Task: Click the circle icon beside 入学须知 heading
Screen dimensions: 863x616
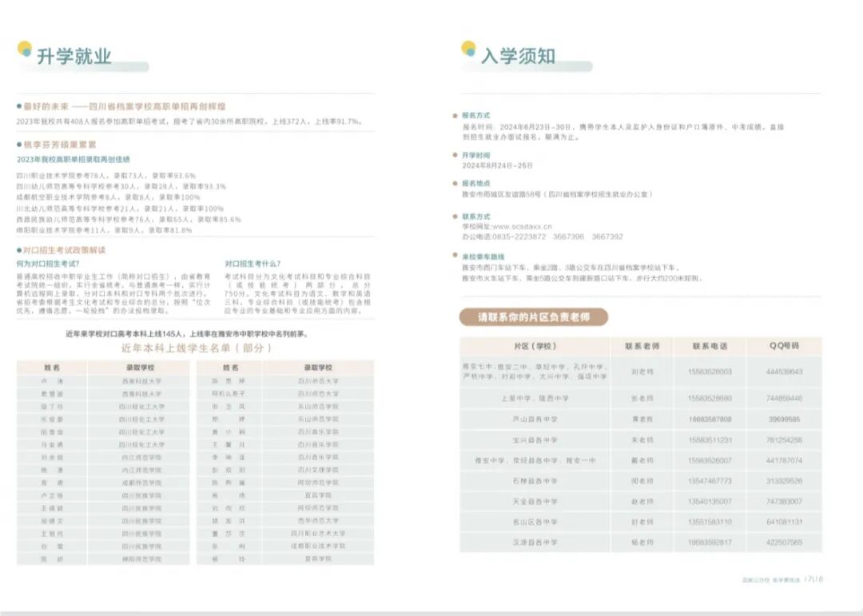Action: (469, 50)
